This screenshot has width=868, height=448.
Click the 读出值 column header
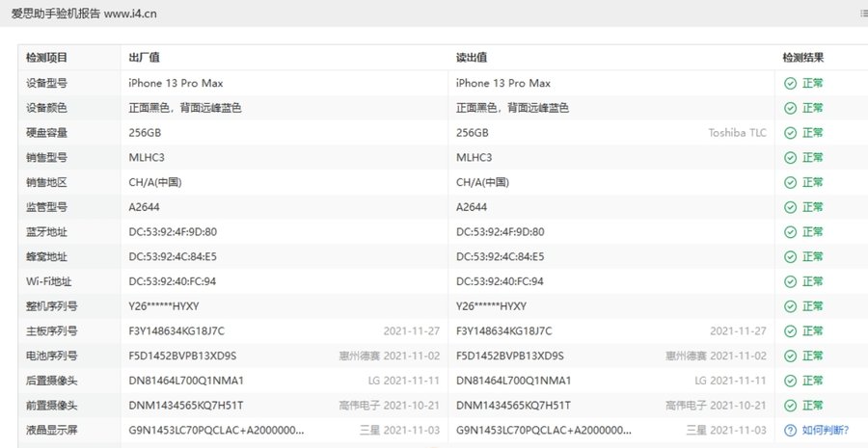(471, 58)
